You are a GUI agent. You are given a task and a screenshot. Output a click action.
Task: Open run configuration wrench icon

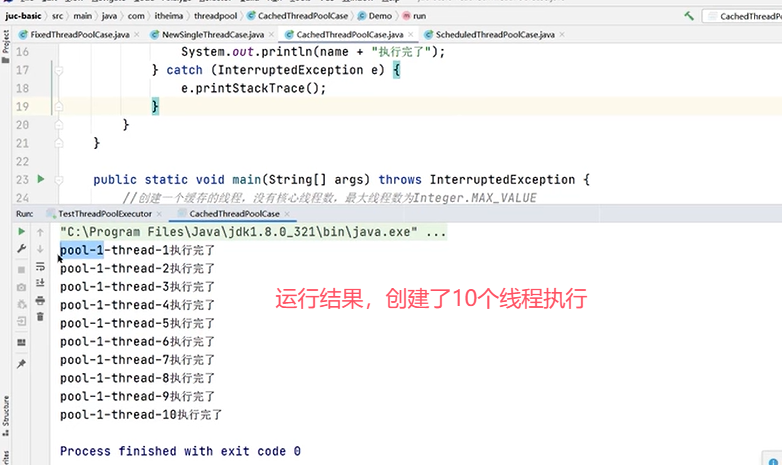21,248
